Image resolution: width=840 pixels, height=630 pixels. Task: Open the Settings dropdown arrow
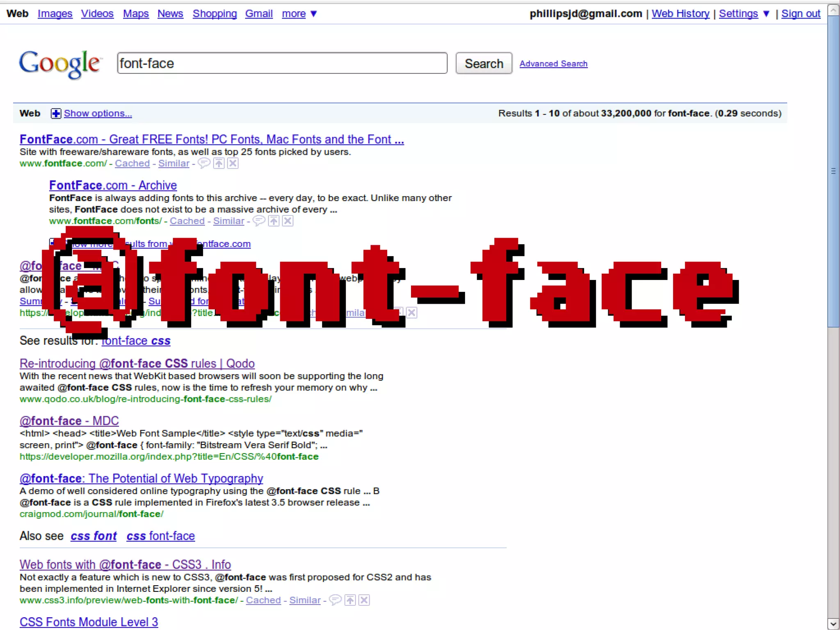point(766,14)
